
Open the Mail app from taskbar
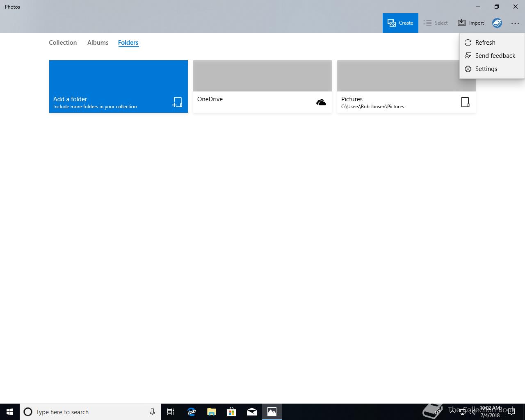(252, 412)
